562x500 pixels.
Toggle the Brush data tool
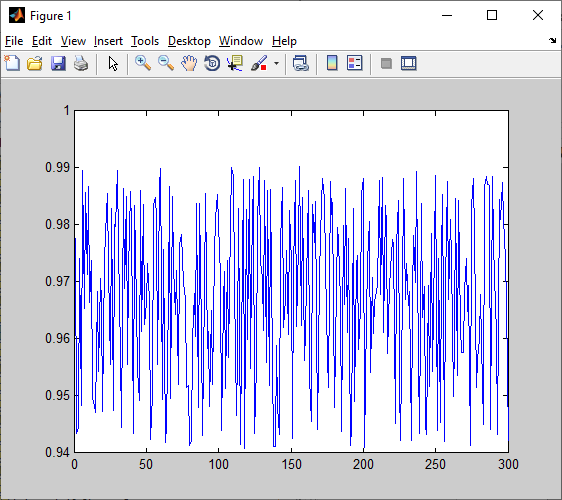tap(259, 63)
